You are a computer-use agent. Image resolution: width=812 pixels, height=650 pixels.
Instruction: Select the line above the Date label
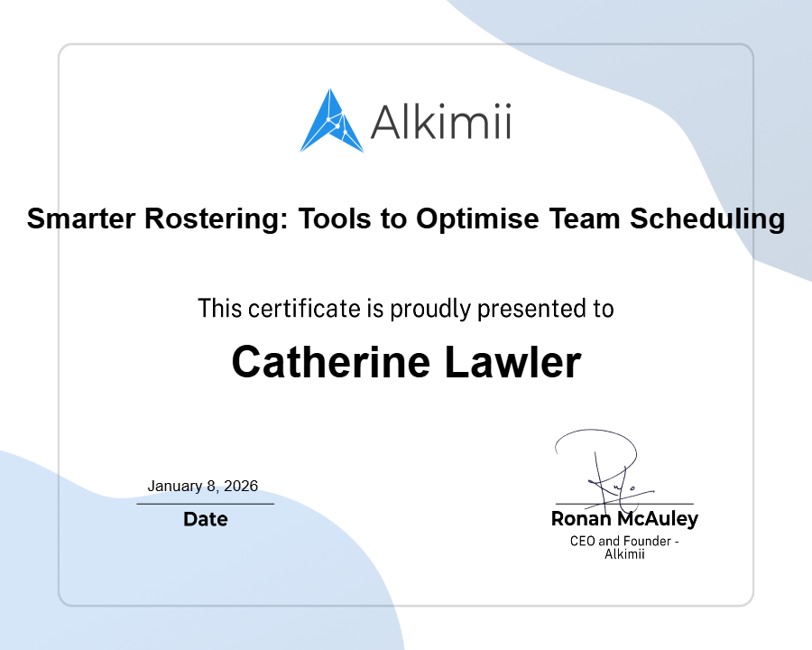click(206, 502)
